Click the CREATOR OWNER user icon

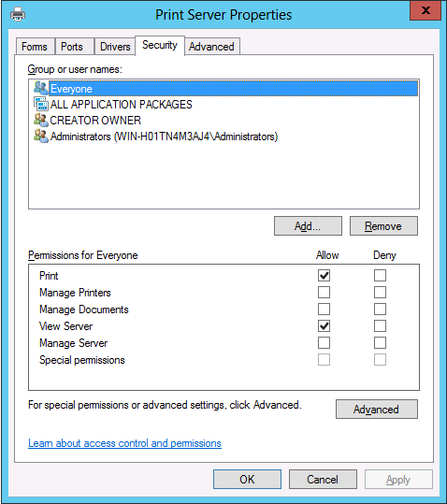[41, 120]
